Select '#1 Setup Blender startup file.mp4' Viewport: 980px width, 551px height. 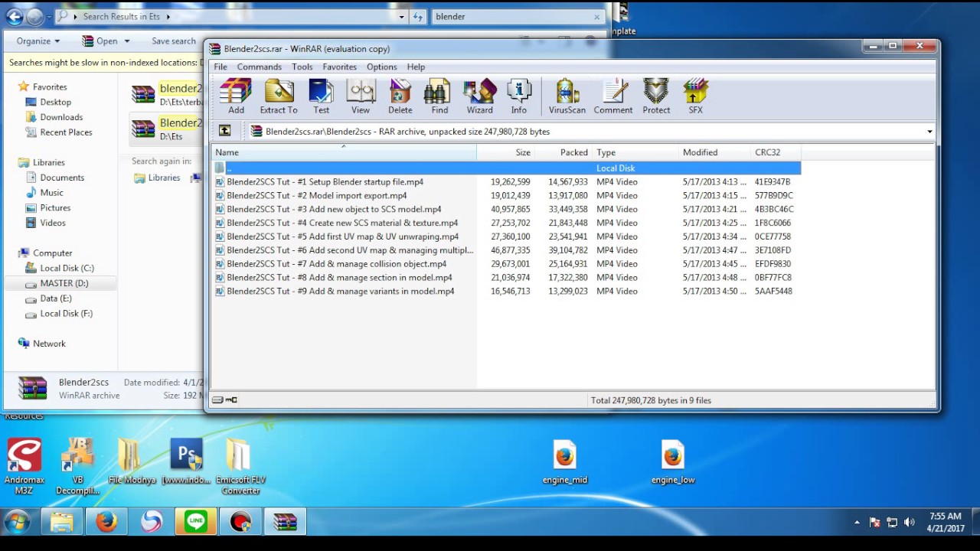(x=325, y=182)
